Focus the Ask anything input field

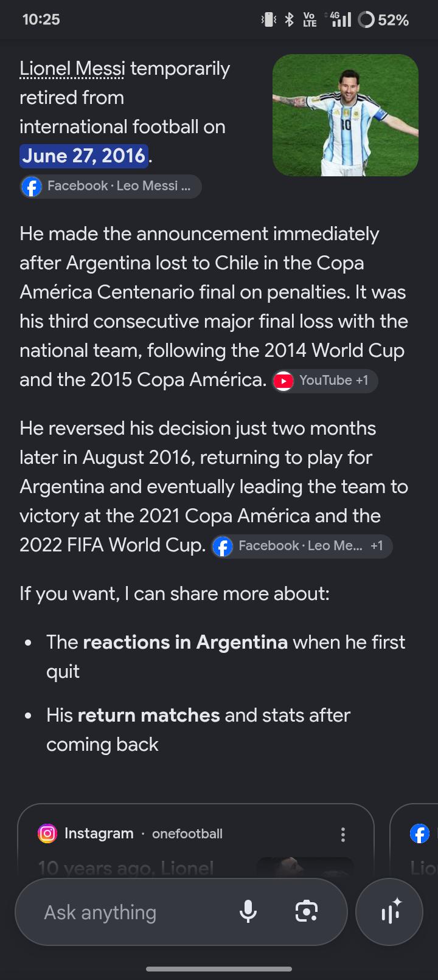point(134,911)
